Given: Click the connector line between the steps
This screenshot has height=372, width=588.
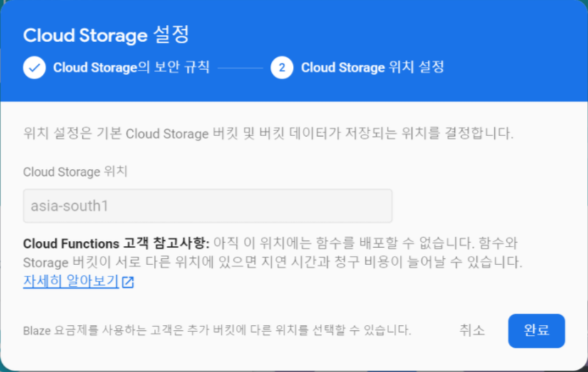Looking at the screenshot, I should tap(240, 68).
